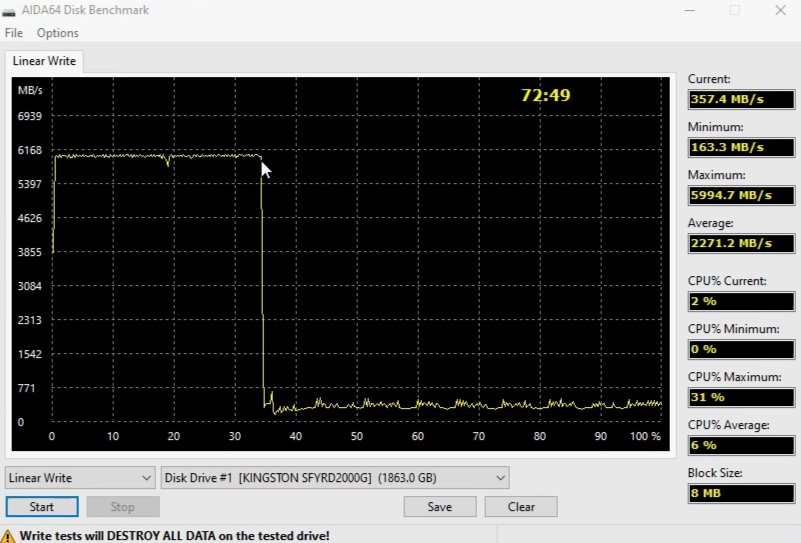Click the CPU% Minimum value 0 %
This screenshot has width=801, height=543.
[x=741, y=349]
